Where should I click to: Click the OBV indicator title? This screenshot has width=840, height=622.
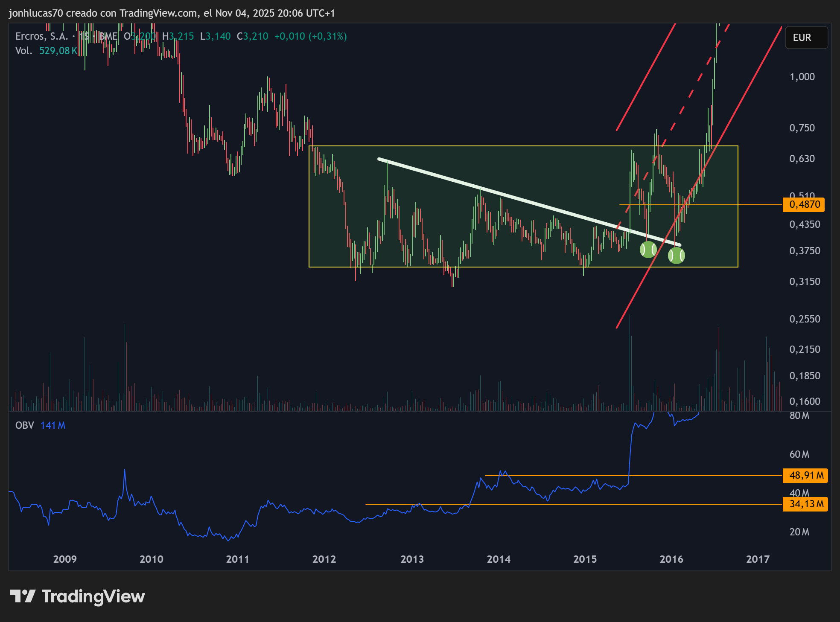(x=24, y=425)
